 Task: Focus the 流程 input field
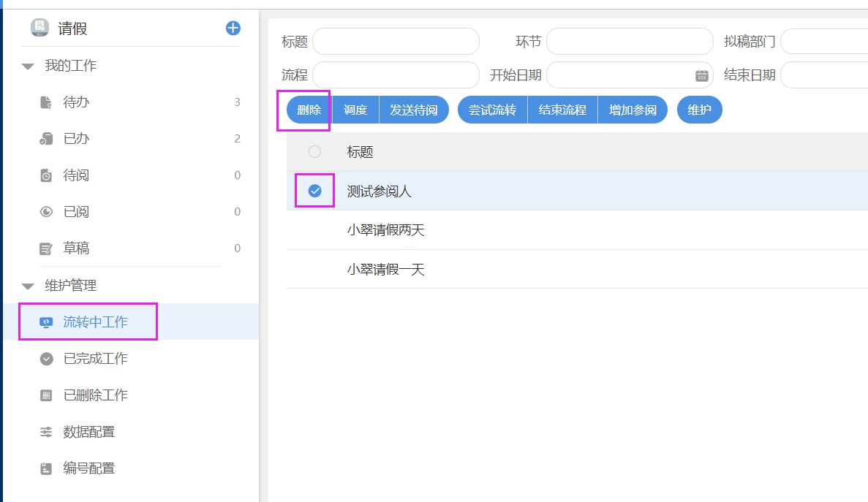(x=396, y=75)
